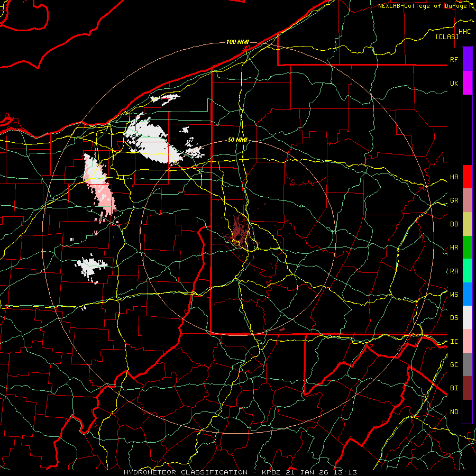Click the DS legend label
Viewport: 476px width, 476px height.
tap(454, 318)
